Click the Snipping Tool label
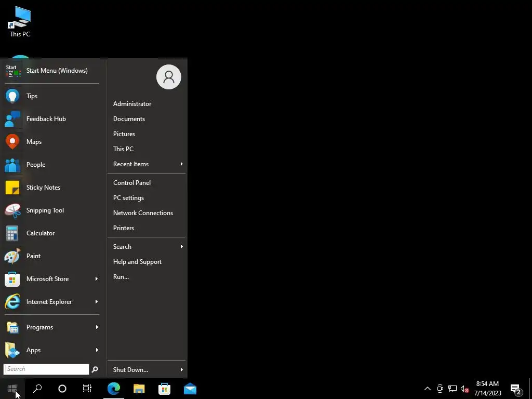Image resolution: width=532 pixels, height=399 pixels. 45,210
